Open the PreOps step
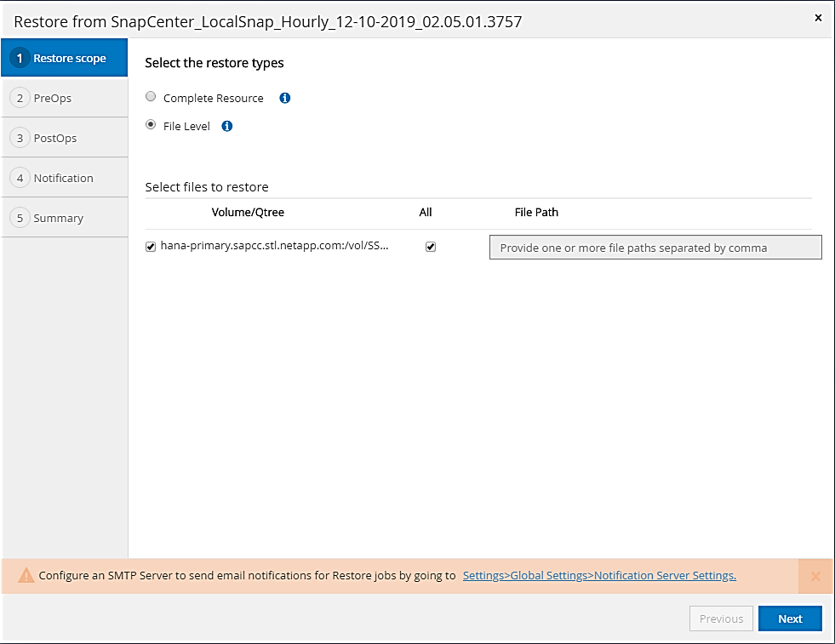Screen dimensions: 835x644 coord(53,99)
